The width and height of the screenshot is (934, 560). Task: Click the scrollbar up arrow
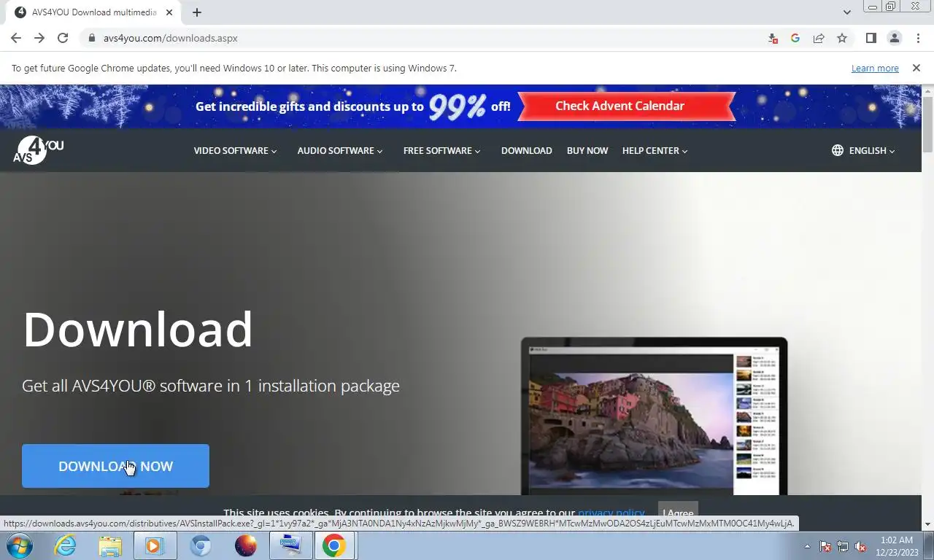[x=927, y=90]
